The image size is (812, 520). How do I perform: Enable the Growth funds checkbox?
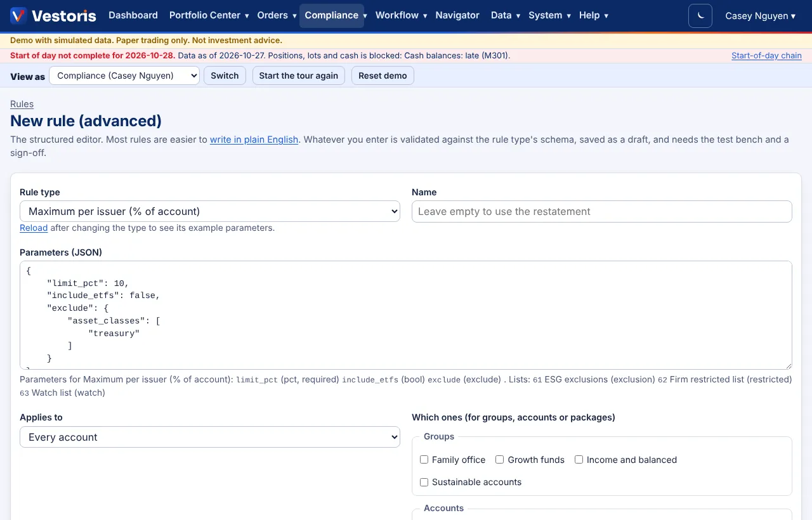(500, 460)
